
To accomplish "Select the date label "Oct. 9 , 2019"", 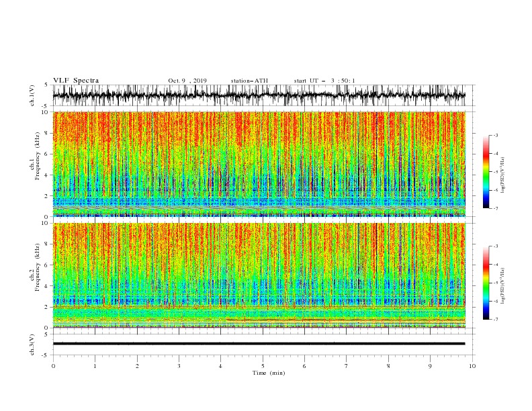I will (187, 81).
